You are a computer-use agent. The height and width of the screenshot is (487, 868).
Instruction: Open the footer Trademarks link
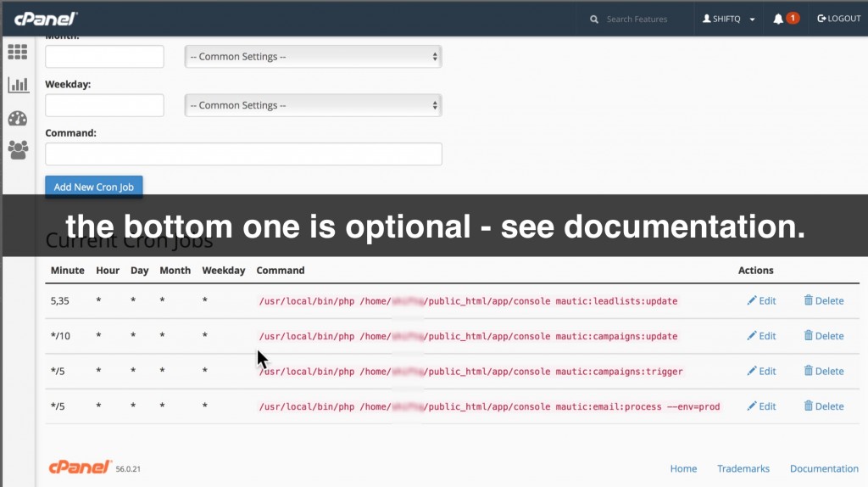[743, 468]
